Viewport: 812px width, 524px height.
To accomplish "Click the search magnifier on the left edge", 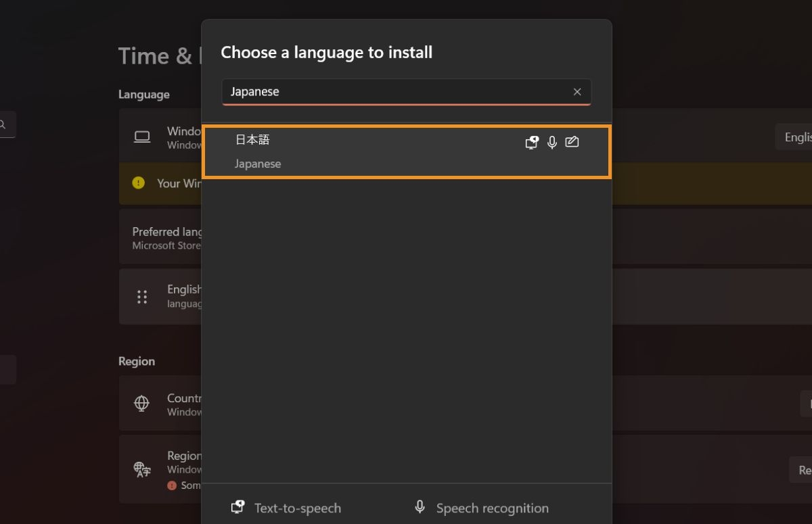I will tap(4, 124).
